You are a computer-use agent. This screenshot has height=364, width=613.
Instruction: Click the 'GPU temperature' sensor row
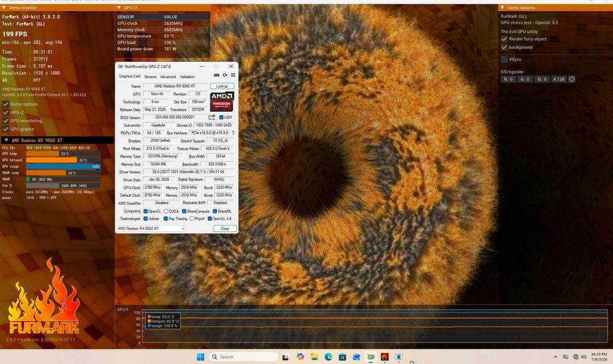coord(163,36)
